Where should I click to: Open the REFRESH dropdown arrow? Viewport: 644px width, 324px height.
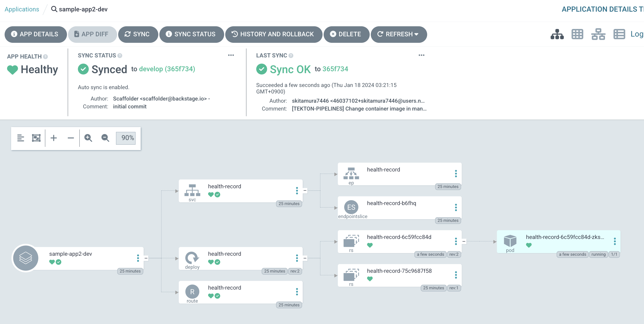417,34
